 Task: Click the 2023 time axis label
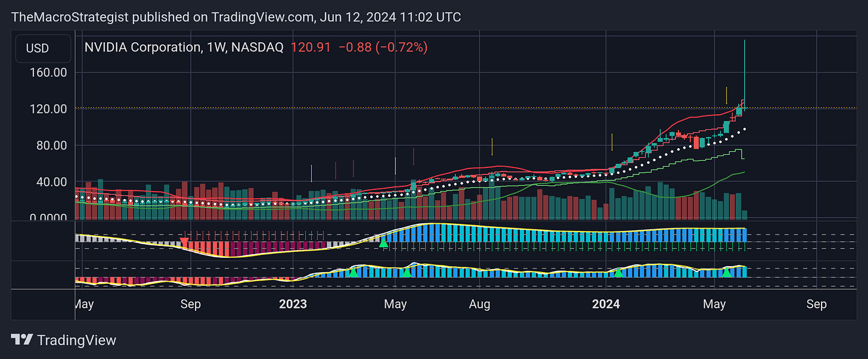pos(293,304)
